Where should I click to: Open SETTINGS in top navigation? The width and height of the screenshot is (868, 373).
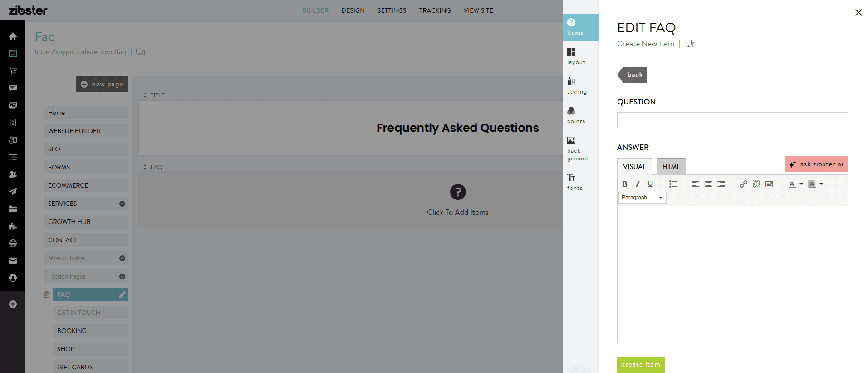pyautogui.click(x=392, y=10)
